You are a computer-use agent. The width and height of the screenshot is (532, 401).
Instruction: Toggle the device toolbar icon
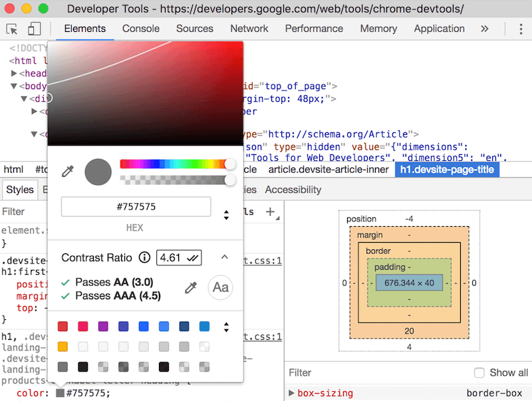click(34, 29)
